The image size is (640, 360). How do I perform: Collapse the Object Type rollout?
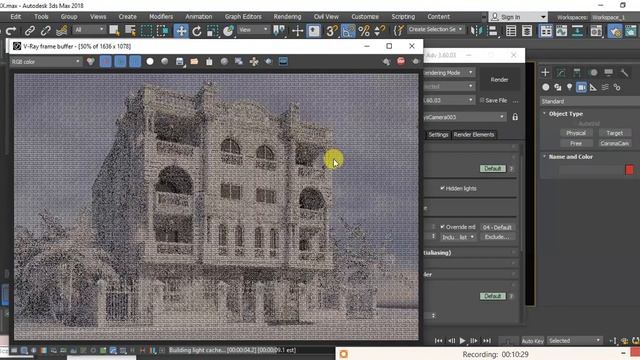click(565, 114)
